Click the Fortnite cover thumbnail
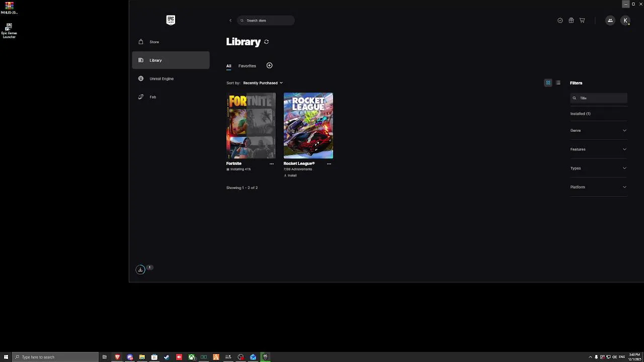The image size is (644, 362). pos(251,126)
